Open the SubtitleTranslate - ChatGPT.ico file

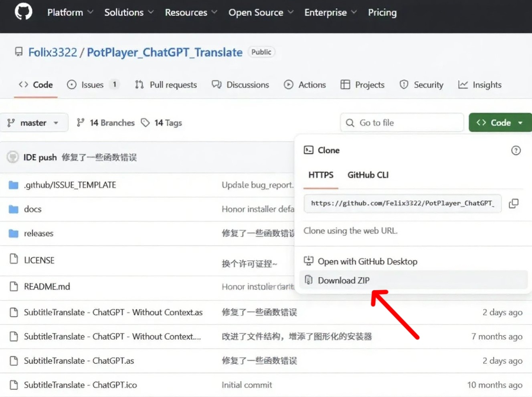pyautogui.click(x=80, y=385)
